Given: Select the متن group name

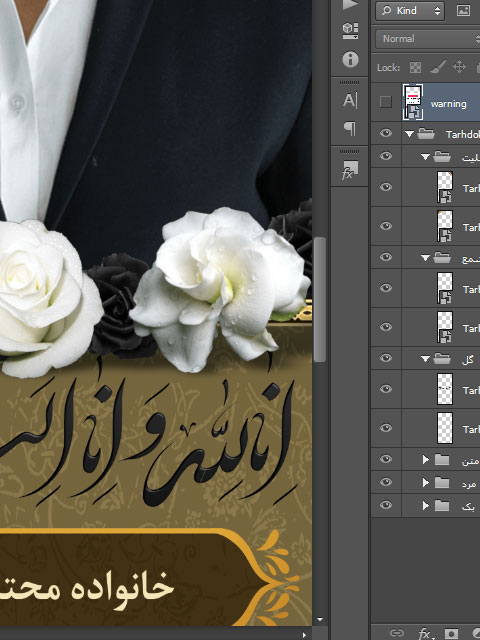Looking at the screenshot, I should pos(470,461).
